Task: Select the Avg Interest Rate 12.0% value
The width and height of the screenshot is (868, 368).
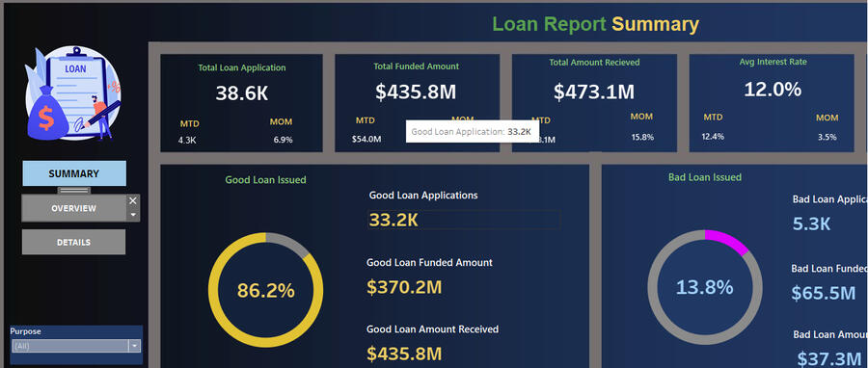Action: (773, 89)
